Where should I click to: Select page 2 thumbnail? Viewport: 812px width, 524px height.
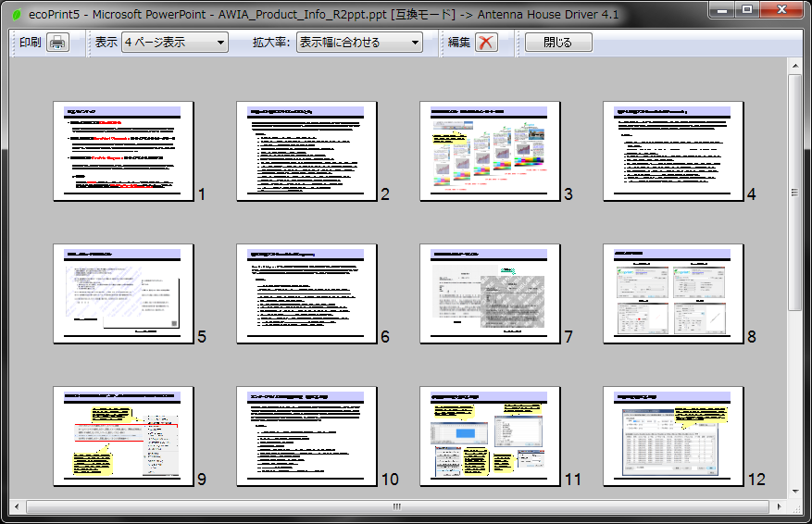click(306, 151)
